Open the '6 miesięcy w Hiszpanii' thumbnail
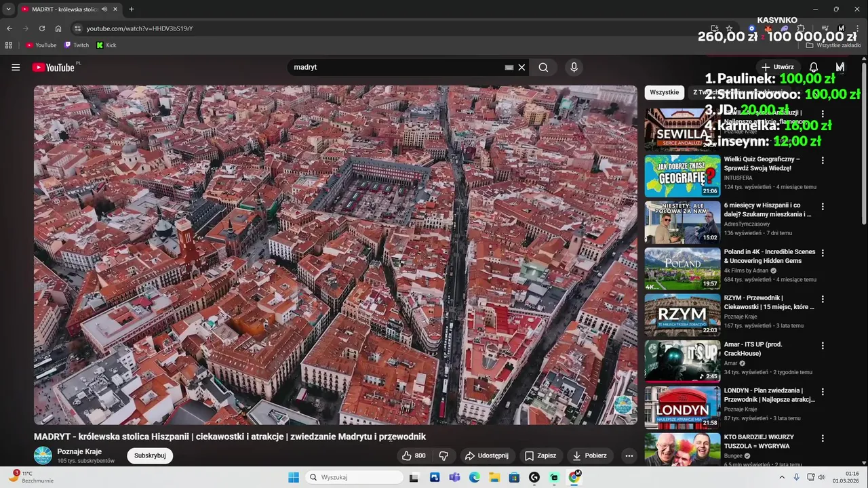The image size is (868, 488). click(x=682, y=222)
